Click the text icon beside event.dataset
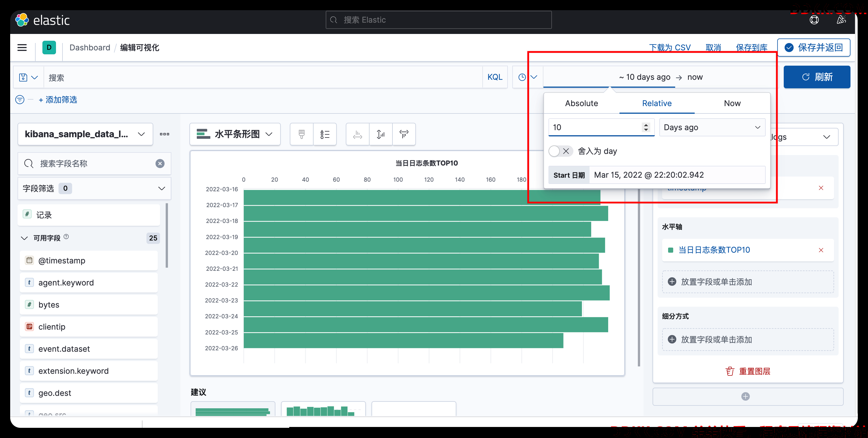Viewport: 868px width, 438px height. click(x=30, y=349)
